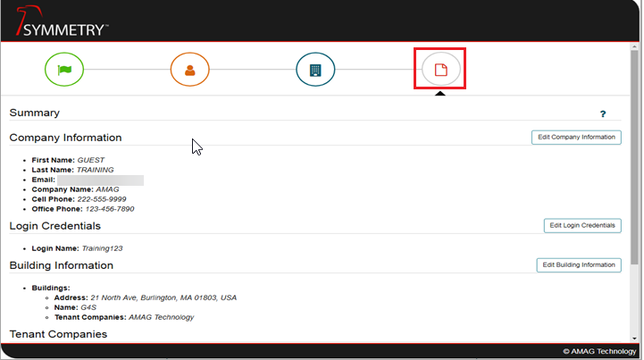Image resolution: width=644 pixels, height=360 pixels.
Task: Click Cell Phone number 222-555-9999
Action: click(102, 199)
